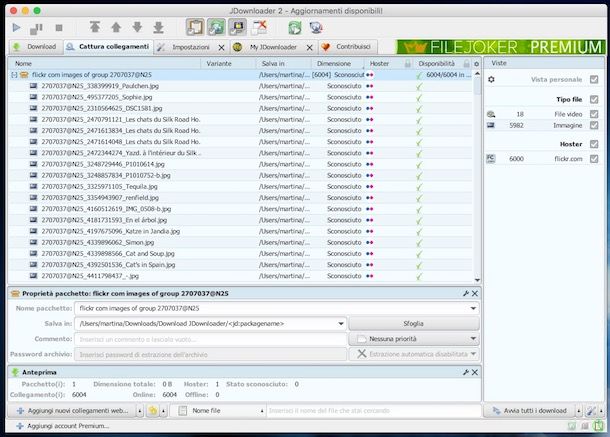Toggle clipboard monitoring icon
610x437 pixels.
(195, 27)
